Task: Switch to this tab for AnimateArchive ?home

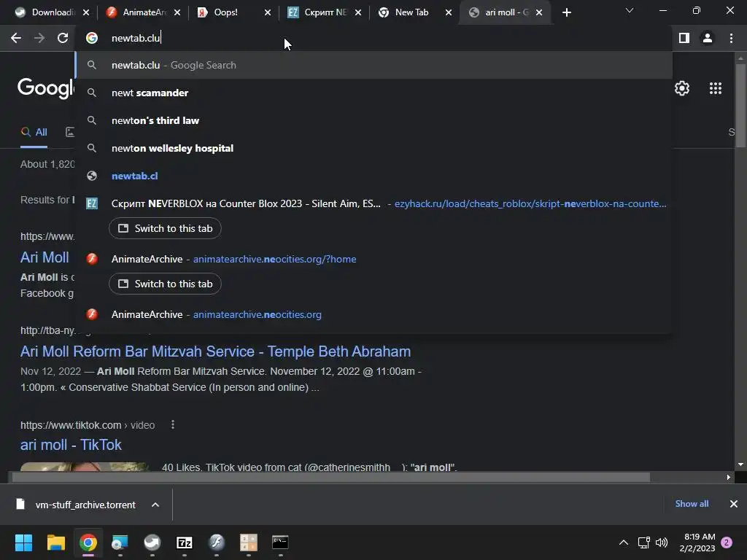Action: click(x=165, y=284)
